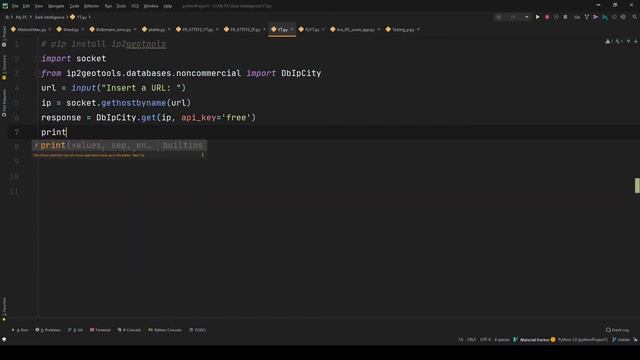
Task: Change the UTF-8 file encoding setting
Action: 485,340
